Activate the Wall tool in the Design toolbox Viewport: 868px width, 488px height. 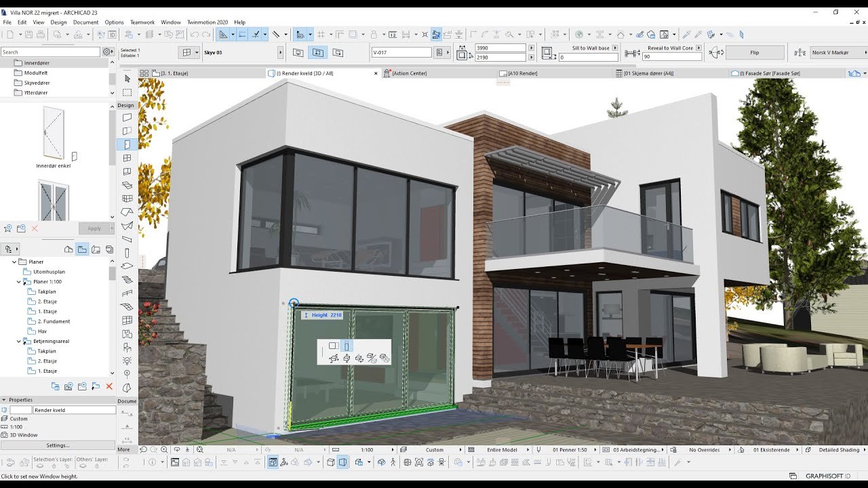[x=127, y=118]
